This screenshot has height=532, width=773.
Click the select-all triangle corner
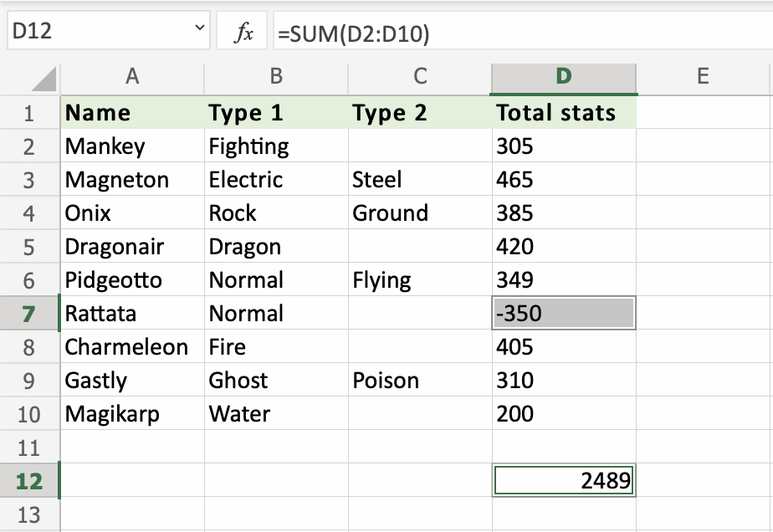click(44, 79)
